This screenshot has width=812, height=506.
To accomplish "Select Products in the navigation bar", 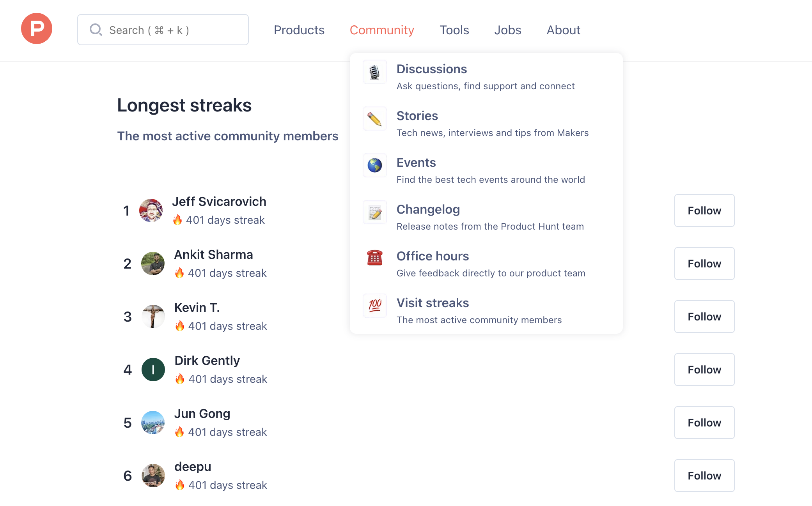I will 299,30.
